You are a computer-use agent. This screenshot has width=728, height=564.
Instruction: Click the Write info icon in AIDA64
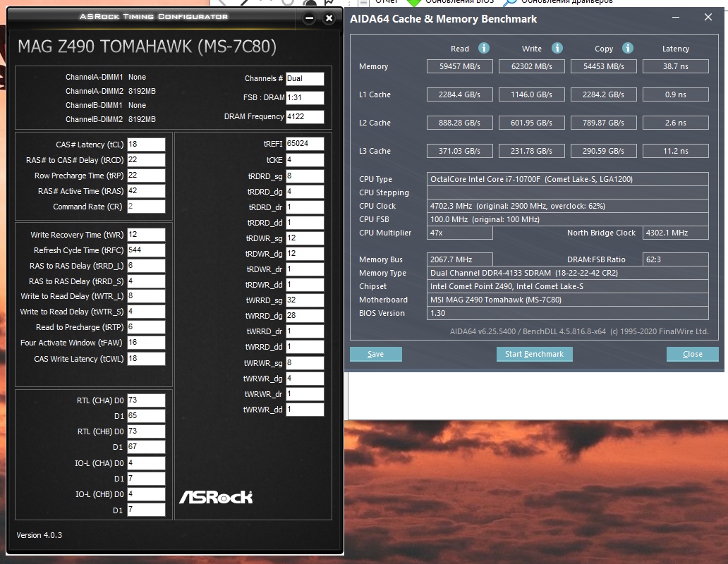557,48
